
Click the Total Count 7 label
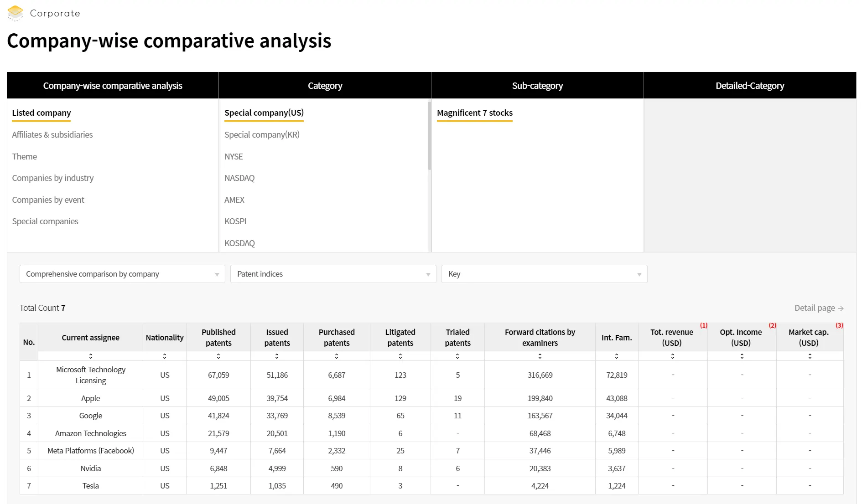[x=42, y=308]
